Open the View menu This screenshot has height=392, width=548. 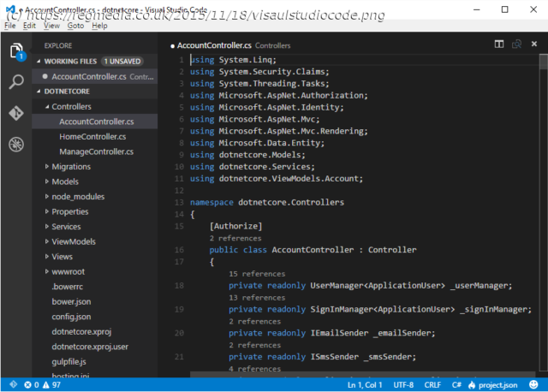(x=51, y=26)
